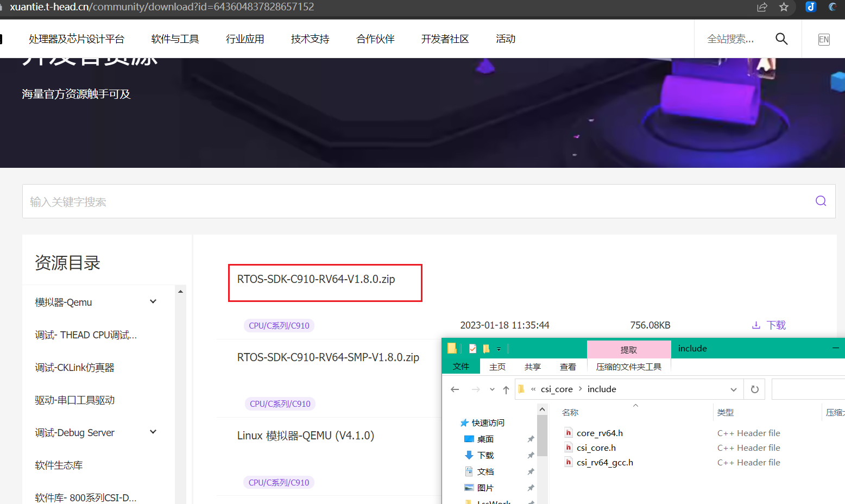Click CPU/C系列/C910 tag under Linux QEMU

coord(279,482)
